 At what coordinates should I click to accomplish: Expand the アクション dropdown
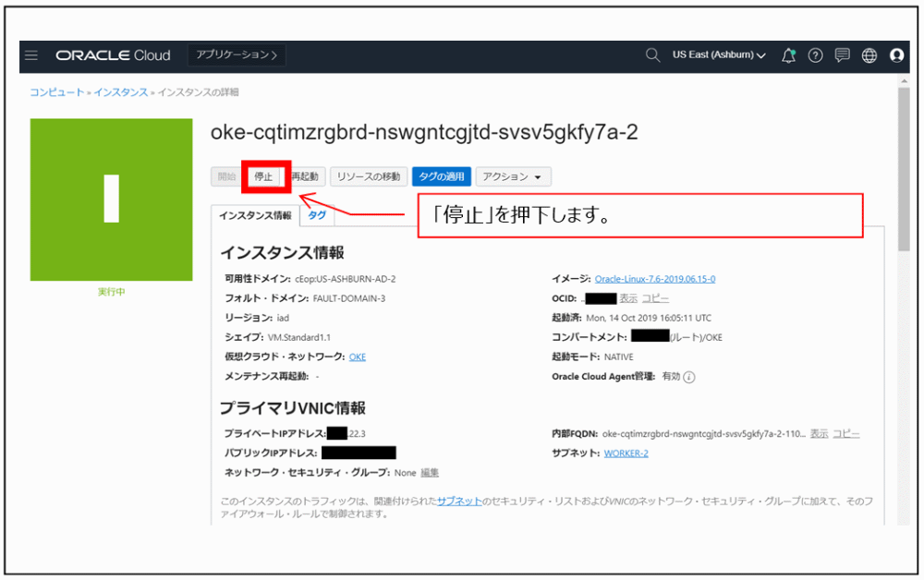514,176
